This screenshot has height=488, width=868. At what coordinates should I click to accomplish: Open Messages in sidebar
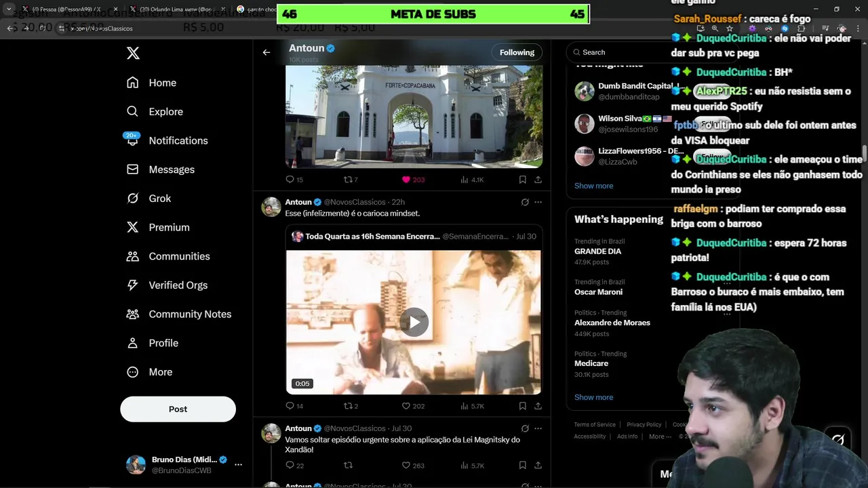[x=161, y=169]
